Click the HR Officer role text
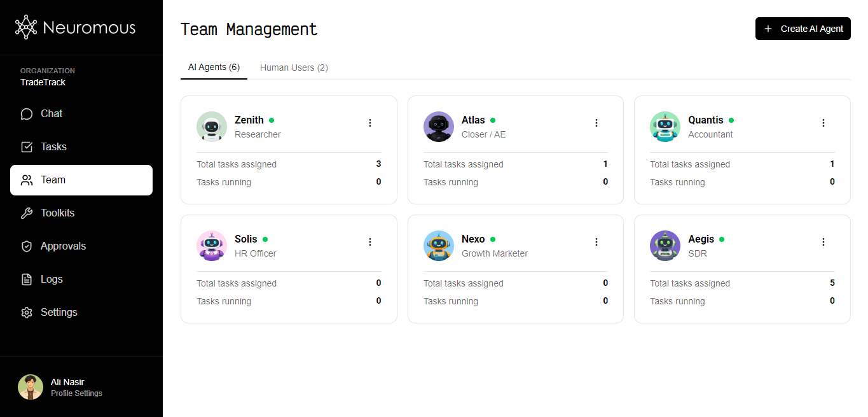 pos(256,253)
